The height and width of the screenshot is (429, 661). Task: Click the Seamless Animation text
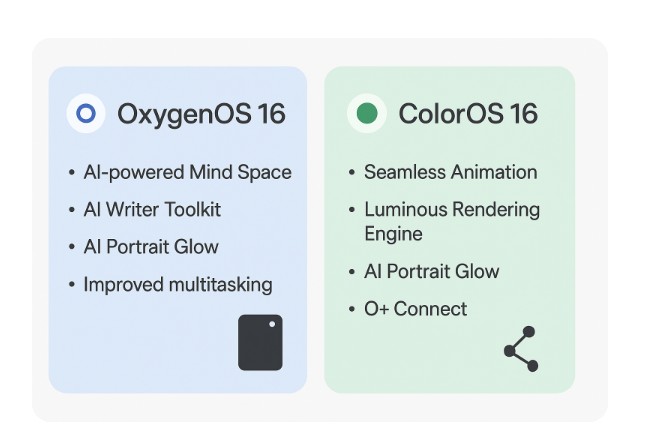coord(450,172)
